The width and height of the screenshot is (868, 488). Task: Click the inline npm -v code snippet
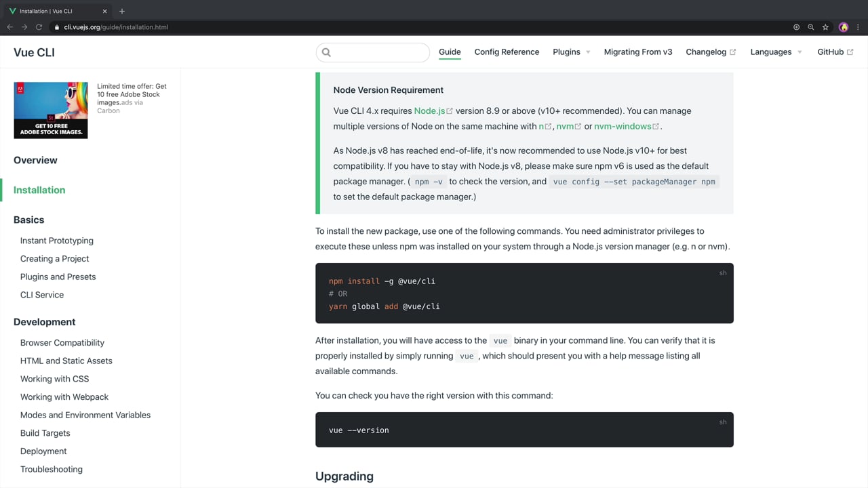coord(429,182)
